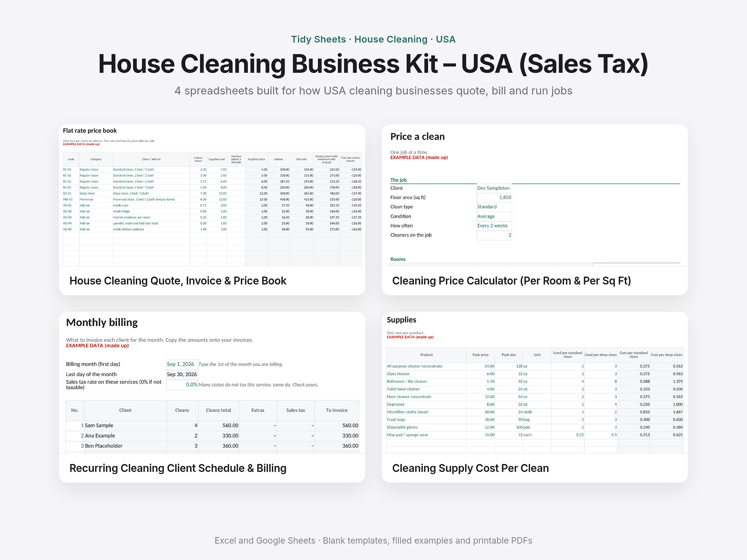The height and width of the screenshot is (560, 747).
Task: Click the 'Bathroom / tile cleaner' product row
Action: click(x=535, y=381)
